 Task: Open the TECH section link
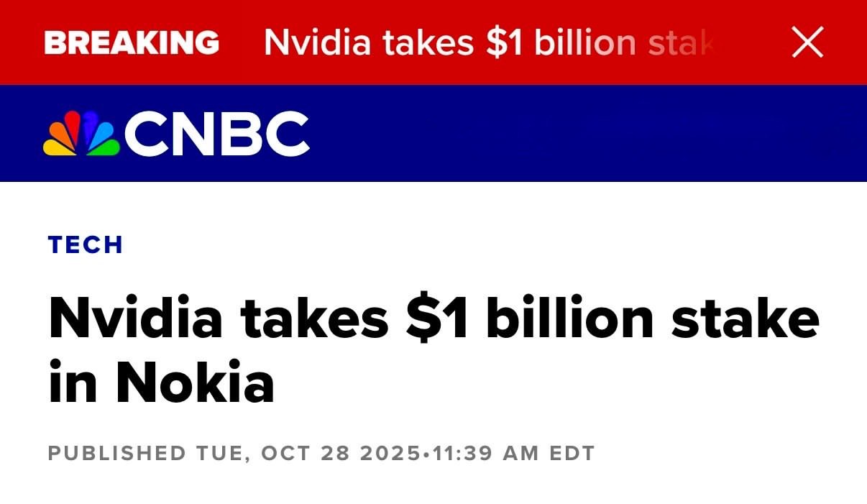(86, 245)
